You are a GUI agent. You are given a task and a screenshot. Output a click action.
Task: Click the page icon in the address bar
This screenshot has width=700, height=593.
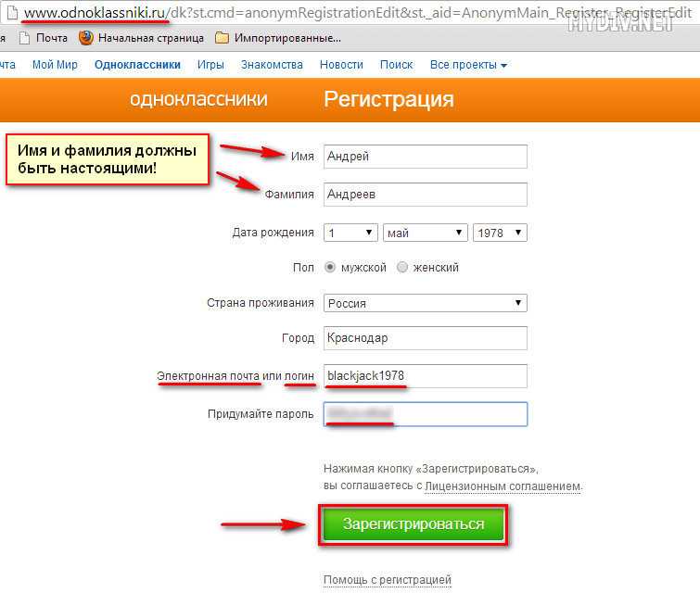tap(12, 13)
